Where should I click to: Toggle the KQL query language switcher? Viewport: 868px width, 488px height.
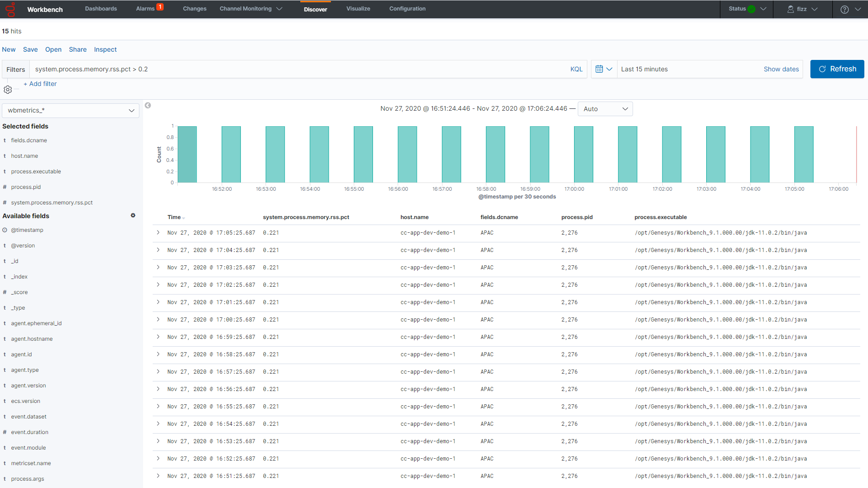click(x=576, y=69)
